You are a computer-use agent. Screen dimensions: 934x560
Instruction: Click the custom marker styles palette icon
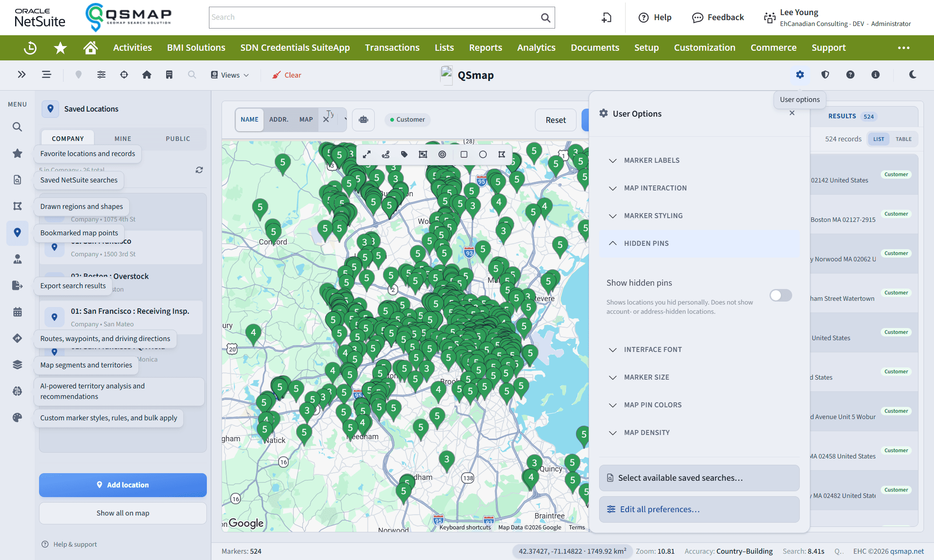point(17,417)
